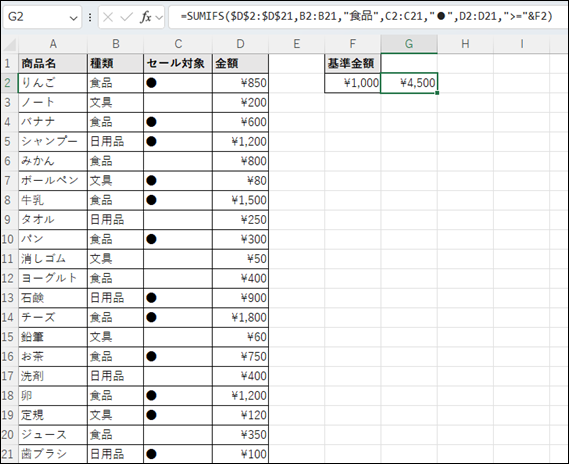
Task: Select column F header
Action: (352, 44)
